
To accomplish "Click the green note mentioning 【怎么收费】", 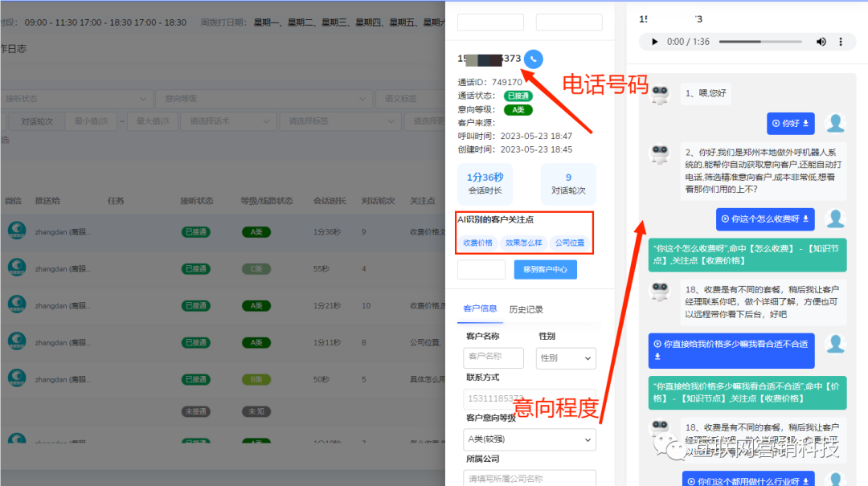I will point(747,255).
